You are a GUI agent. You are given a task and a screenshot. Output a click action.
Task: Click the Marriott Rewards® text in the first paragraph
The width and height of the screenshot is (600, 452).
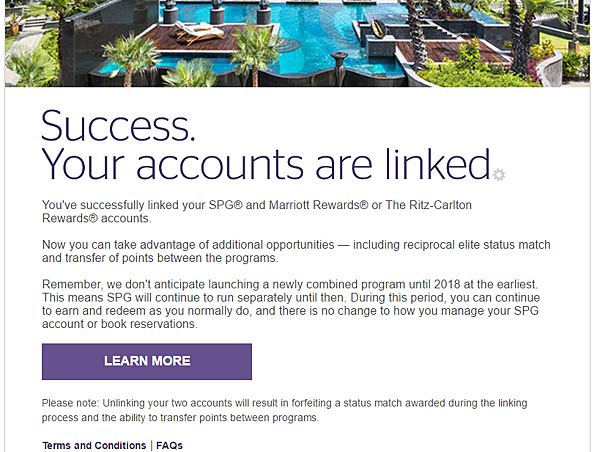tap(318, 205)
